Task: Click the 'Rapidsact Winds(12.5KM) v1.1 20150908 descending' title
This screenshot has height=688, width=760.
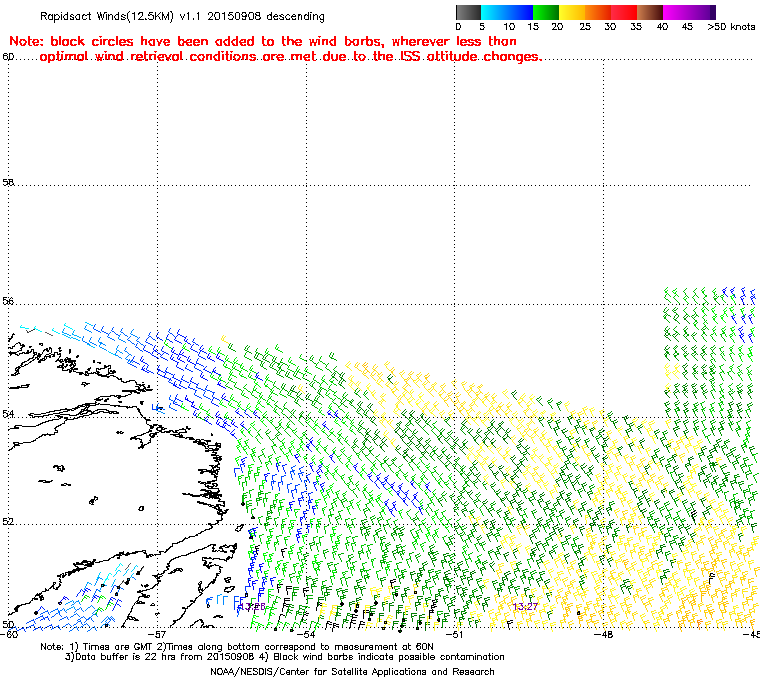Action: pos(182,16)
